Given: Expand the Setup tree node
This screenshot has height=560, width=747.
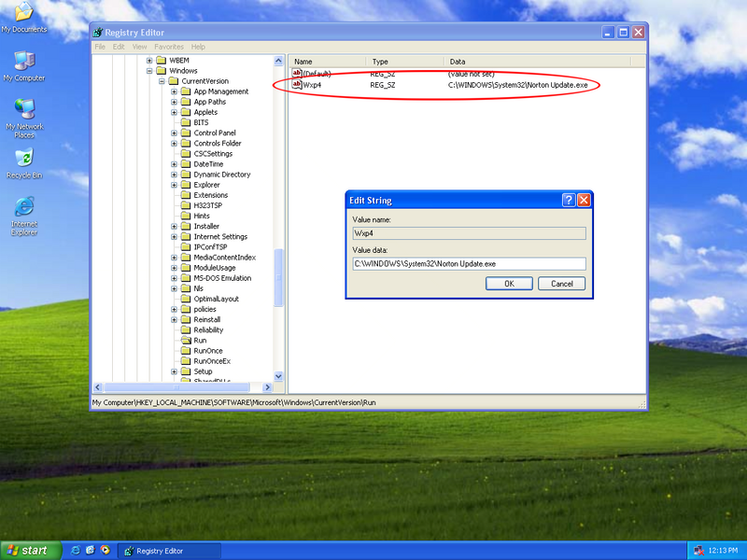Looking at the screenshot, I should click(174, 371).
